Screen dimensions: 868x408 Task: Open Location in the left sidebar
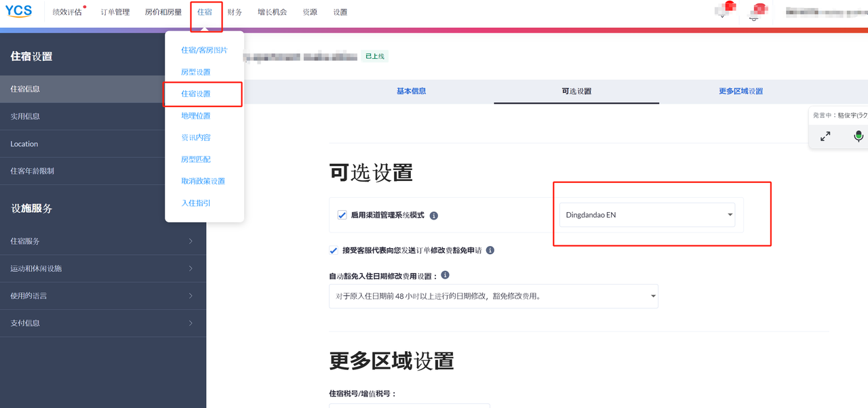pyautogui.click(x=24, y=144)
